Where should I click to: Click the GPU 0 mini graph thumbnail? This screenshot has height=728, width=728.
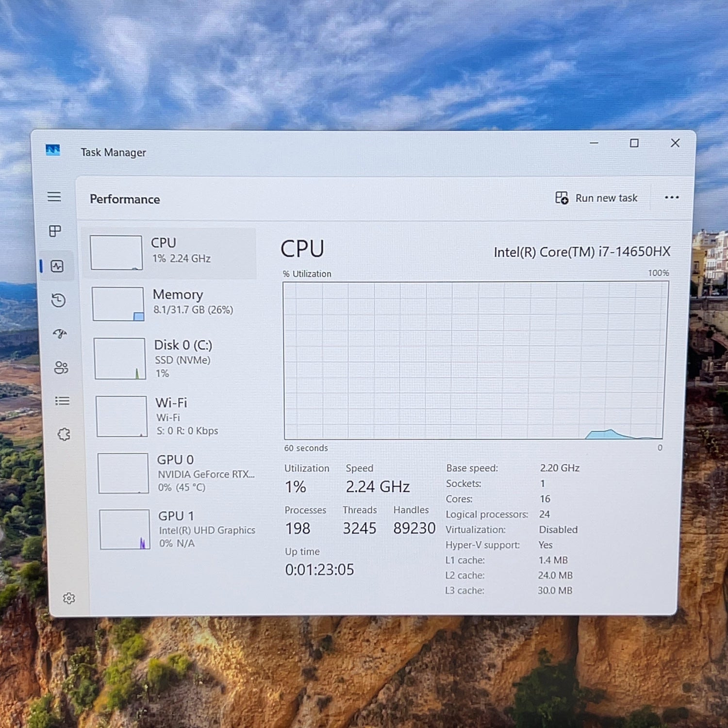coord(123,473)
